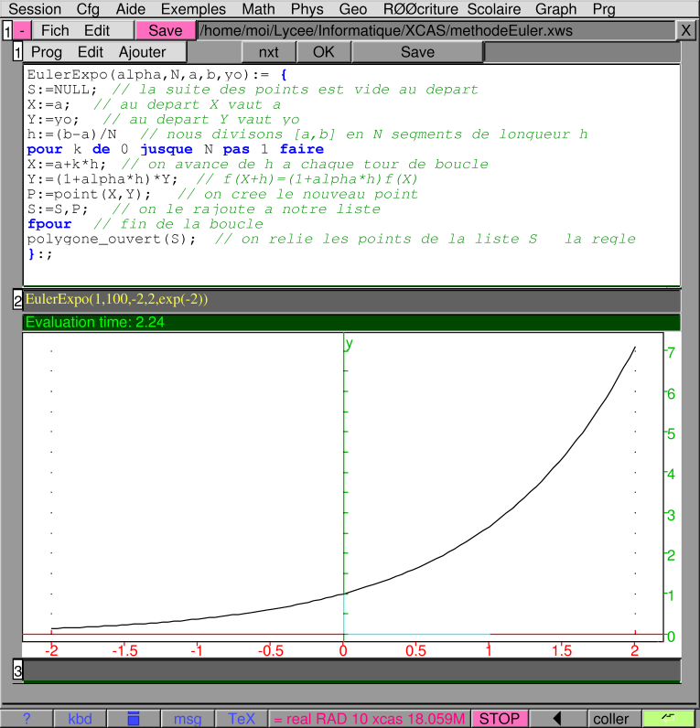Viewport: 700px width, 728px height.
Task: Click the 'pour k de 0 jusque N' line
Action: point(176,149)
